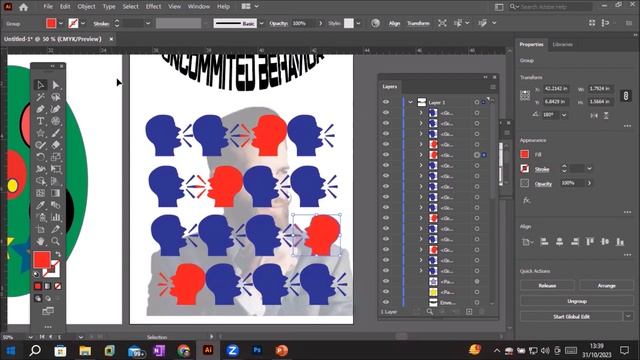Click the Arrange quick action button

[607, 285]
